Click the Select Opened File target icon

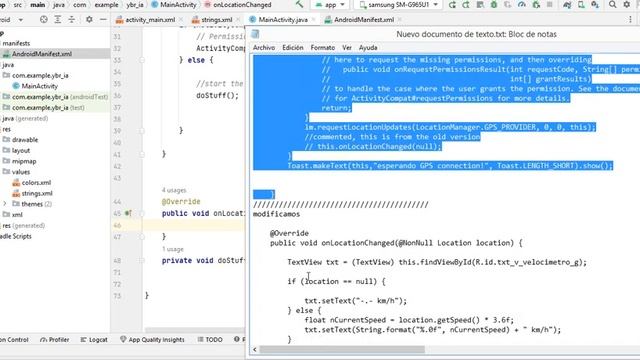pyautogui.click(x=44, y=20)
